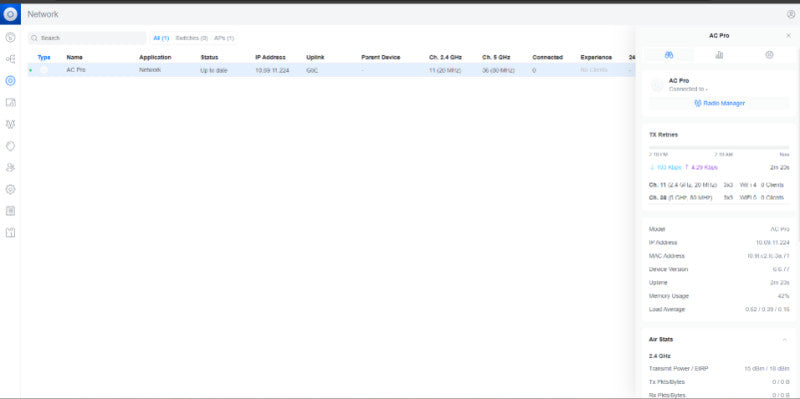Click the 36 (80 MHz) channel cell
Image resolution: width=800 pixels, height=399 pixels.
coord(499,70)
